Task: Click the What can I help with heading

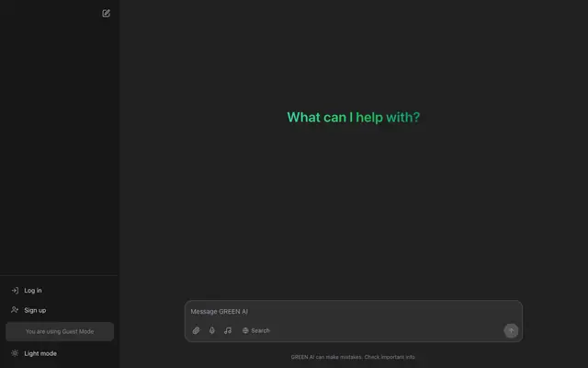Action: [x=353, y=117]
